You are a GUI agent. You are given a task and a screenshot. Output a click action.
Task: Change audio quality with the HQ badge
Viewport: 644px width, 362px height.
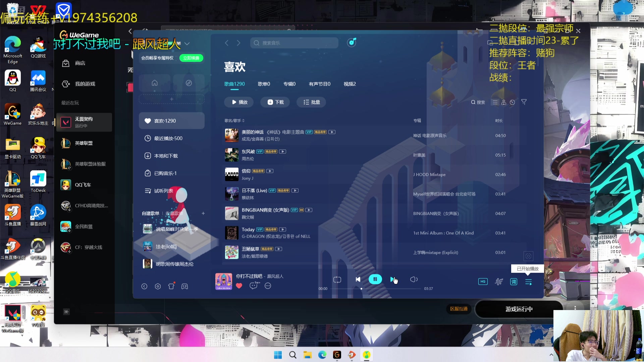(x=483, y=282)
